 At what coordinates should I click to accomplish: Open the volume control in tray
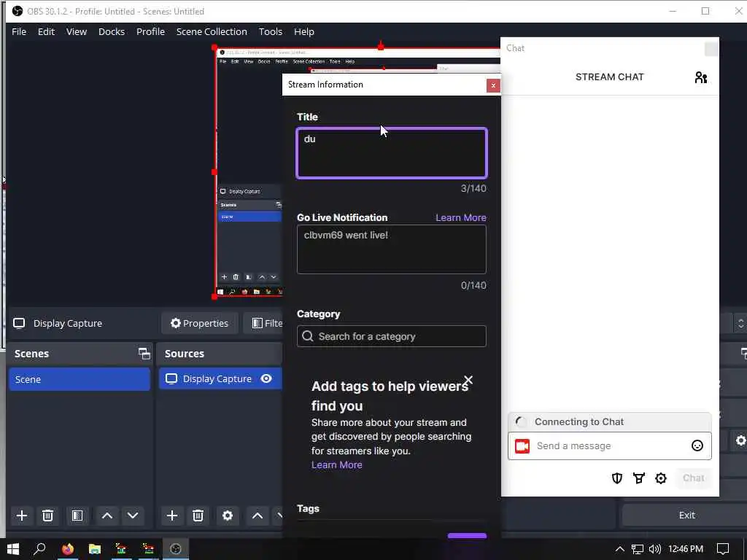655,549
